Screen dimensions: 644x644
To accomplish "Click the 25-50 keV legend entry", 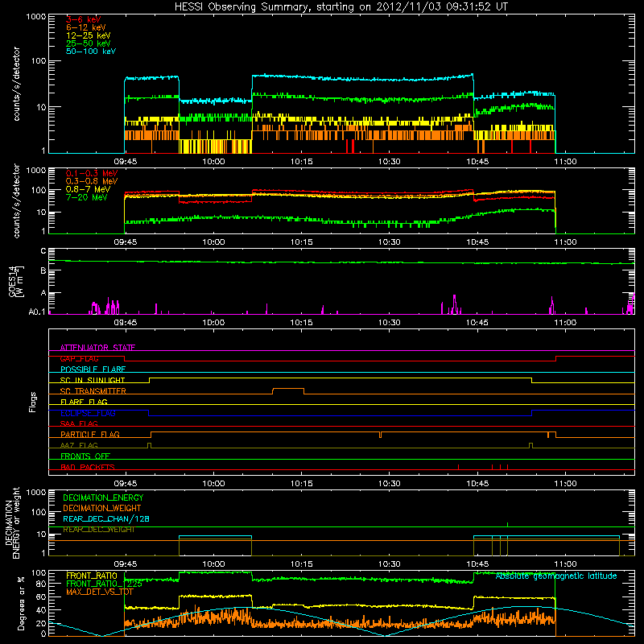I will pyautogui.click(x=89, y=43).
